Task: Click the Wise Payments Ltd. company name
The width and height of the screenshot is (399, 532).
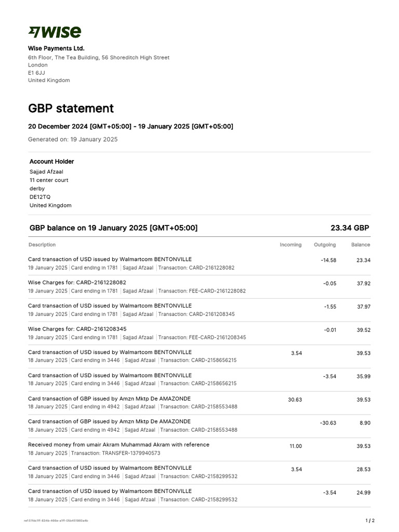Action: tap(56, 48)
